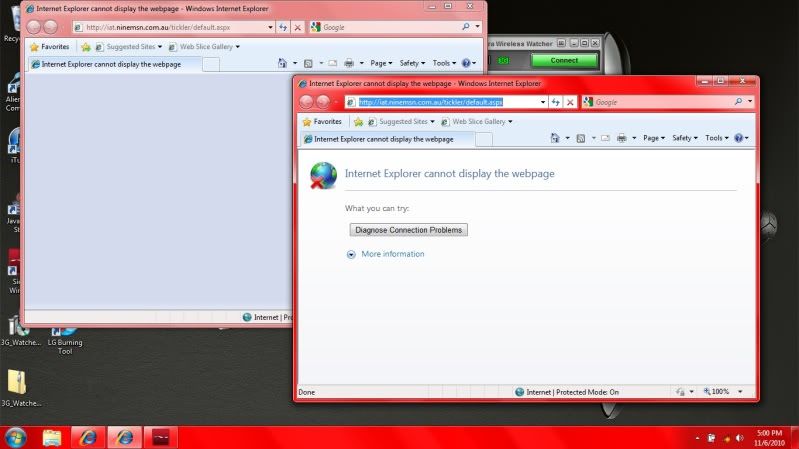Open red Wireless Watcher taskbar button
The image size is (799, 449).
(x=161, y=438)
